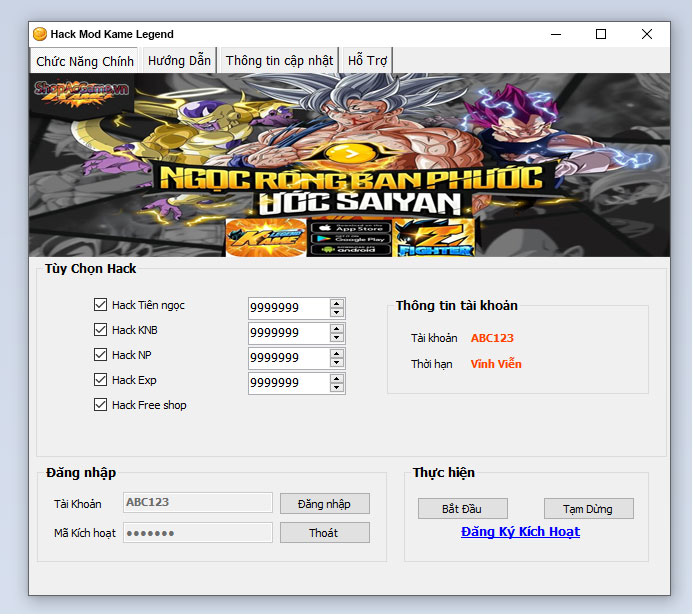
Task: Decrease the Hack KNB value with down arrow
Action: pos(337,338)
